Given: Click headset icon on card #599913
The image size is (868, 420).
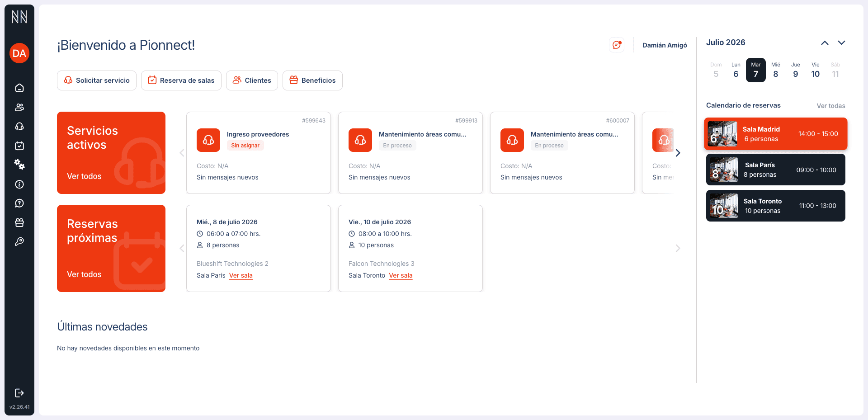Looking at the screenshot, I should point(360,140).
